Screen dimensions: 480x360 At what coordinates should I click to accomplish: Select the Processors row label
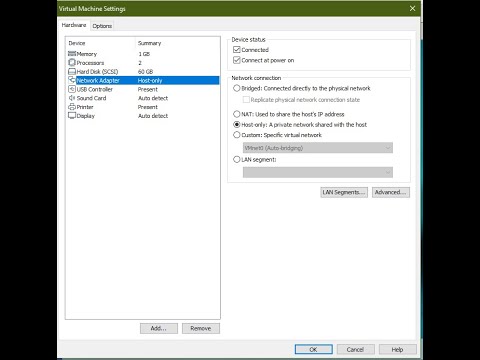[x=90, y=63]
